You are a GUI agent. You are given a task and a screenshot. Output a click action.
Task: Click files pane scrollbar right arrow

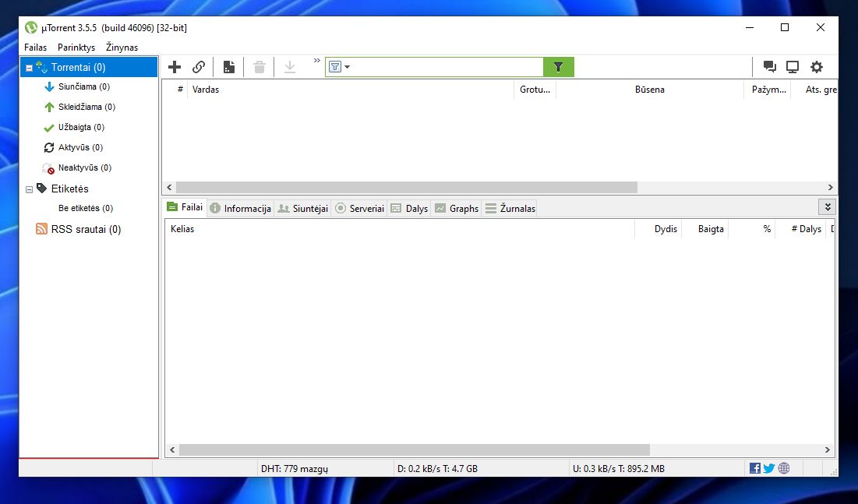coord(828,449)
